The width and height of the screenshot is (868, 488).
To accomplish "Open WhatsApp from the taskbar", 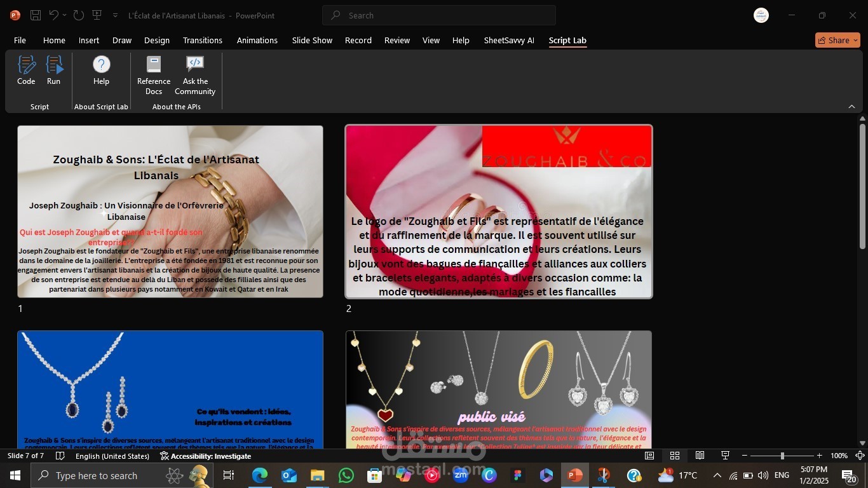I will click(x=346, y=475).
